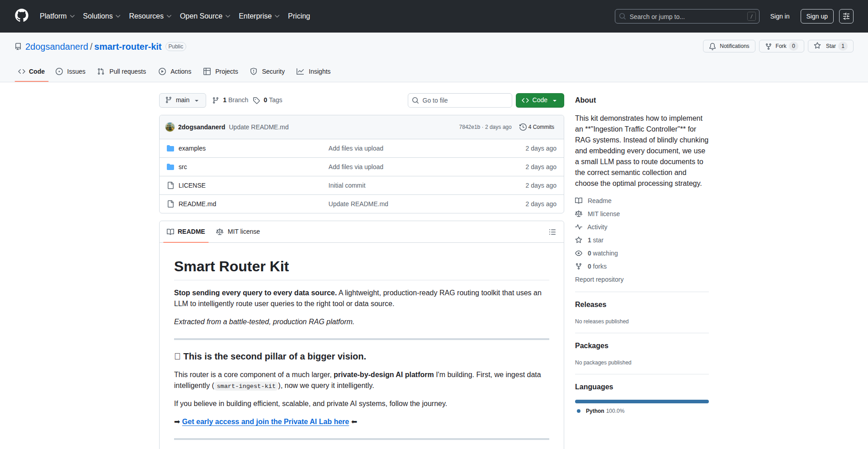Toggle watching via the eye icon
The height and width of the screenshot is (449, 868).
[579, 253]
